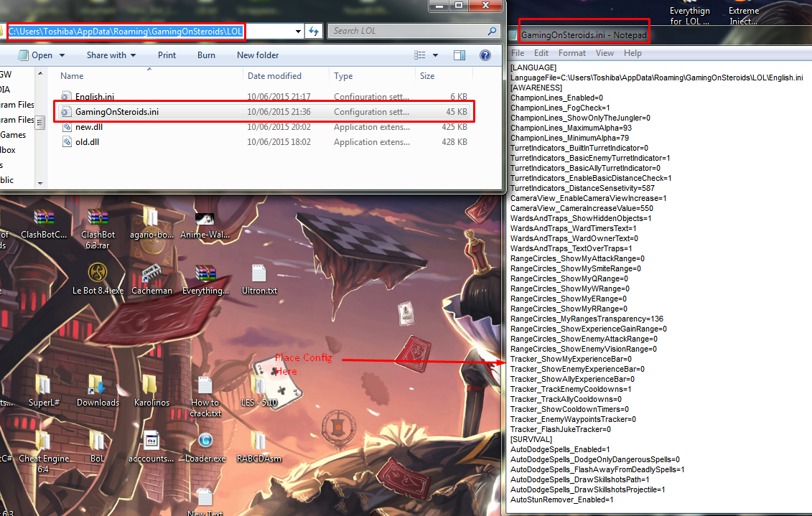This screenshot has height=516, width=812.
Task: Sort files by Date modified column
Action: (x=274, y=75)
